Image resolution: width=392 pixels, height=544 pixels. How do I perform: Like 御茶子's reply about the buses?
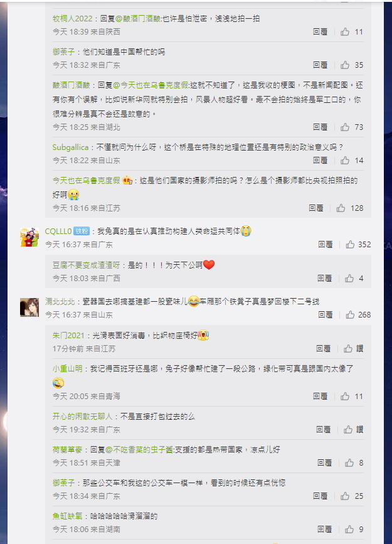point(345,496)
